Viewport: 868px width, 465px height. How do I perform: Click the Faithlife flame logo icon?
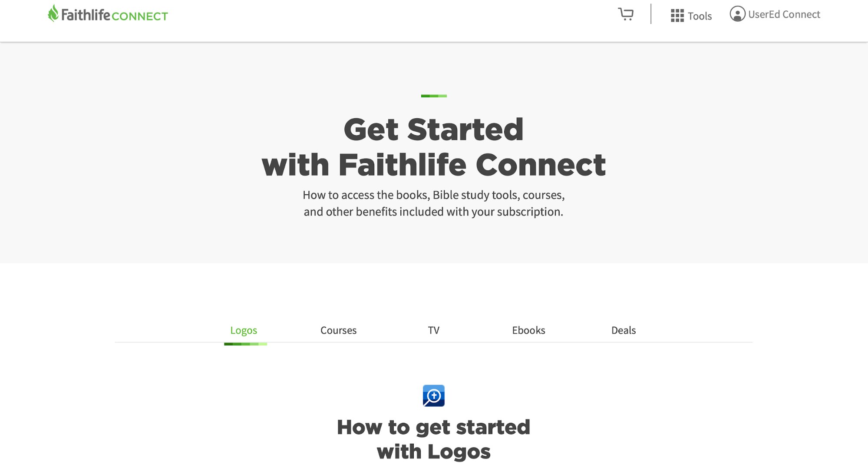[53, 13]
